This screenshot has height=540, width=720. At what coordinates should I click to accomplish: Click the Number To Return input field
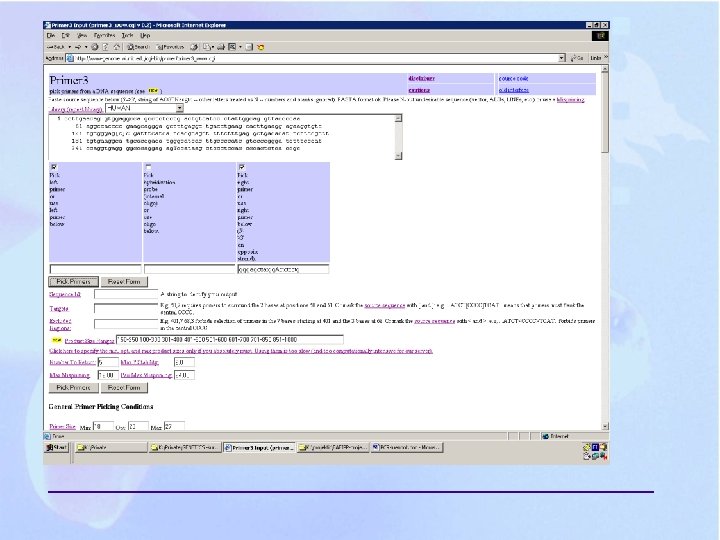(108, 362)
